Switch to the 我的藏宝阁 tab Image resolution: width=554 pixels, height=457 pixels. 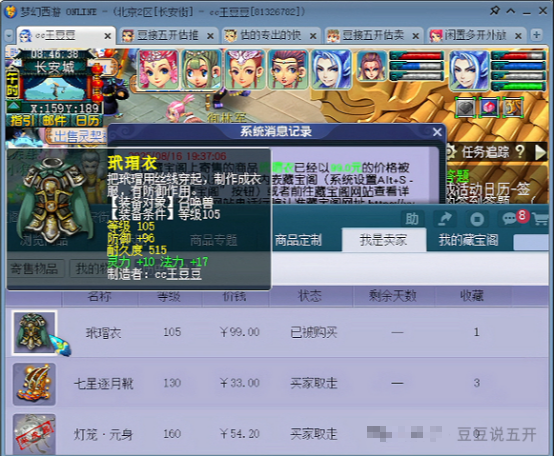click(468, 240)
